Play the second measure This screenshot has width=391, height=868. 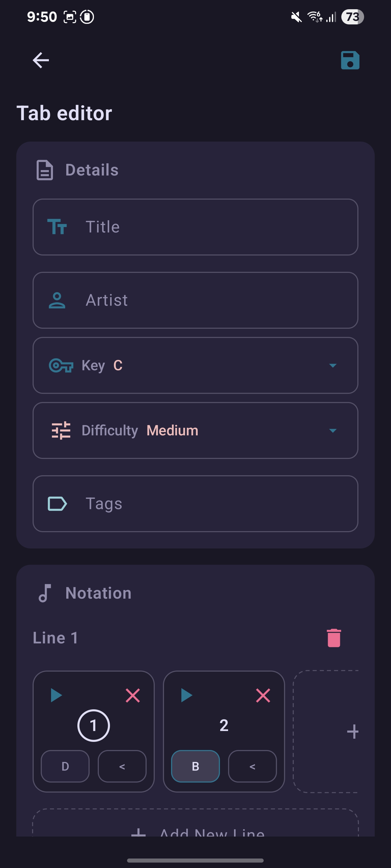coord(186,695)
